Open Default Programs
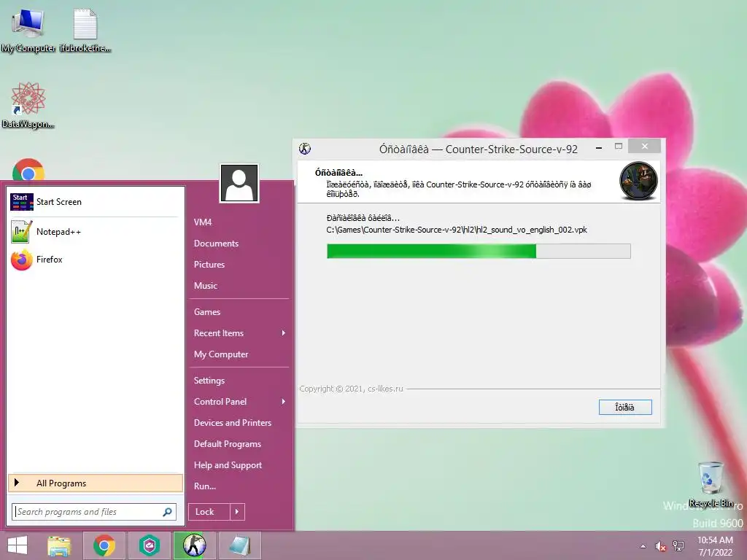The height and width of the screenshot is (560, 747). pos(228,444)
